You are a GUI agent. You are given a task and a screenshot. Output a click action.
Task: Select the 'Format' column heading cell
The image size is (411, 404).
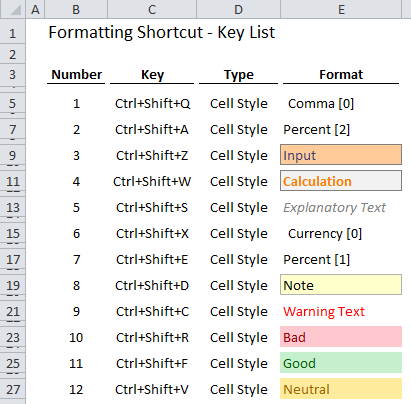click(341, 75)
